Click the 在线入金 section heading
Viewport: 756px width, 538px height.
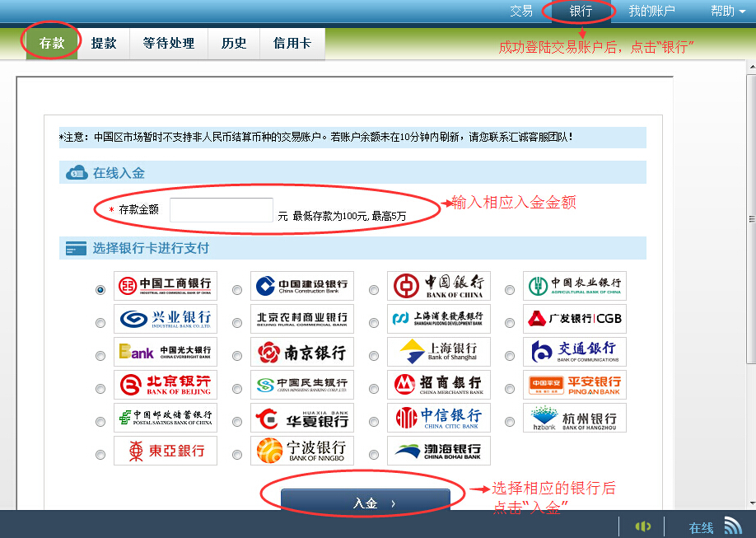click(119, 173)
